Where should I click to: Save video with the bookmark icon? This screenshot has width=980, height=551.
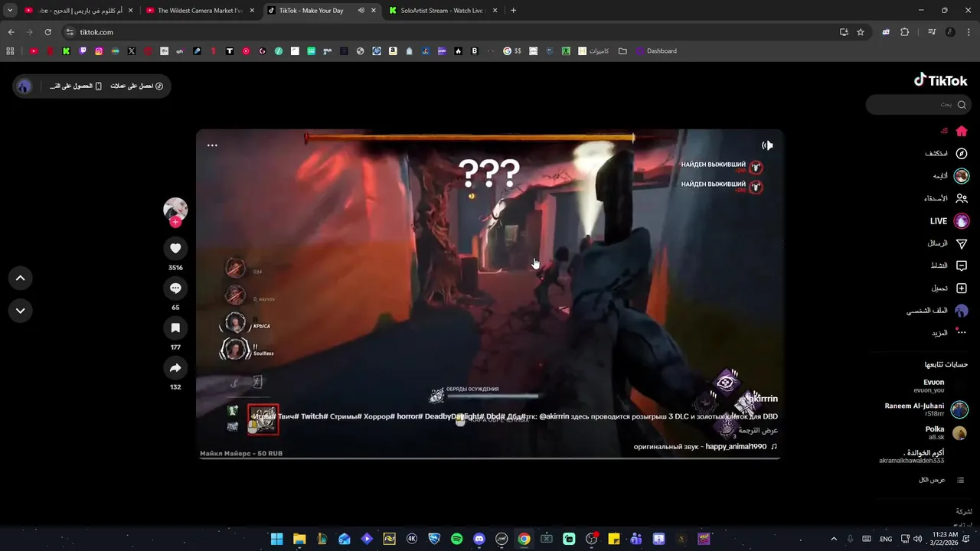pos(175,328)
